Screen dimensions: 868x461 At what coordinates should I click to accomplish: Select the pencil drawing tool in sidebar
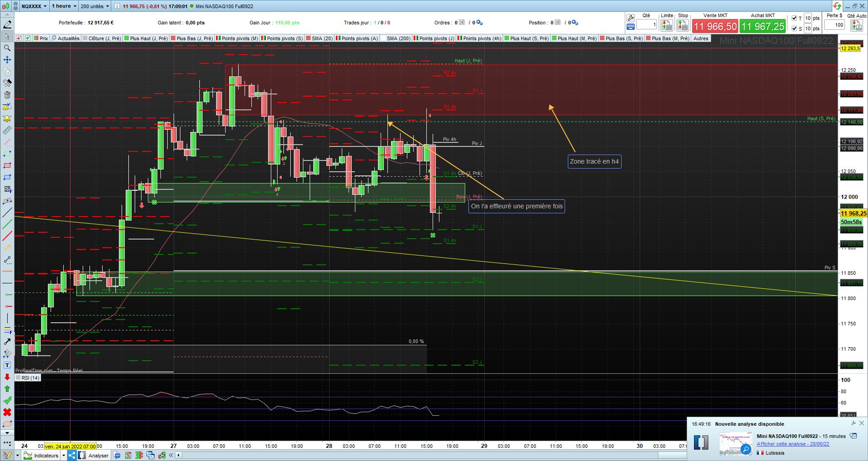click(x=7, y=24)
